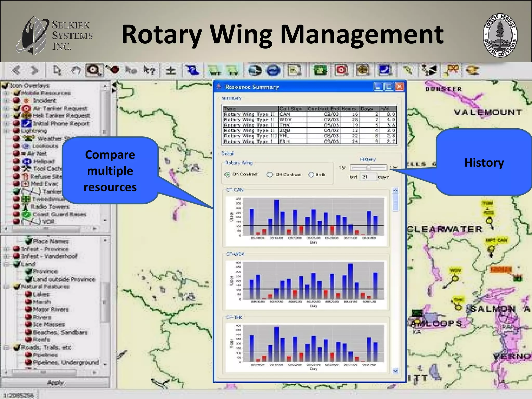
Task: Click the map sheet icon after the globes
Action: [294, 70]
